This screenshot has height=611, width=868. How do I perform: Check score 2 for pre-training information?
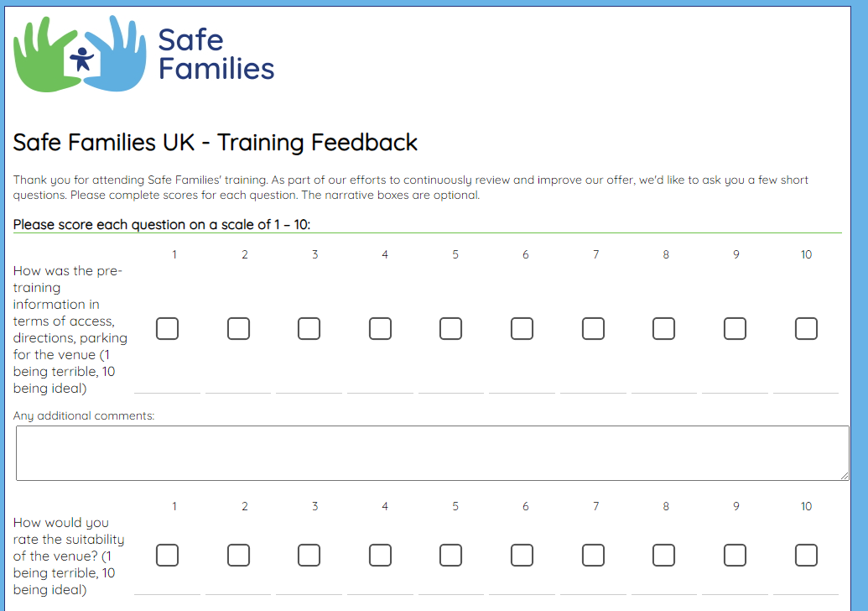[238, 328]
